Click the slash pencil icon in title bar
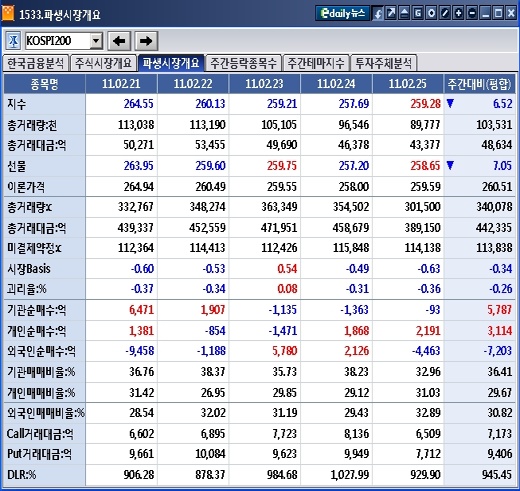Screen dimensions: 520x491 pos(445,13)
